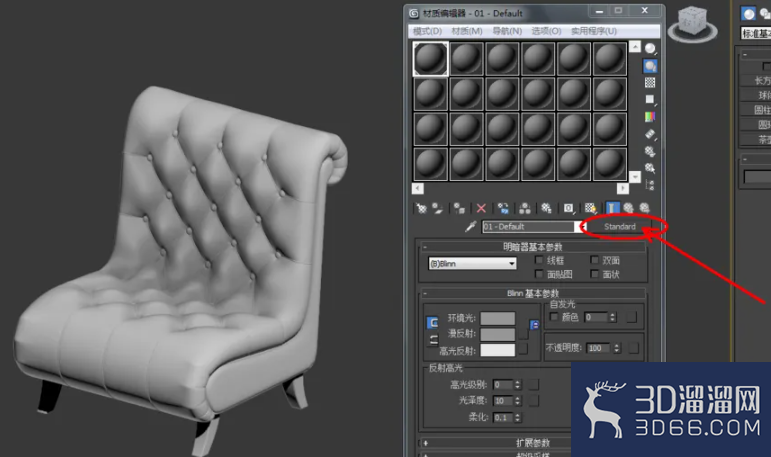Click Put Material to Scene icon
771x457 pixels.
pos(438,208)
